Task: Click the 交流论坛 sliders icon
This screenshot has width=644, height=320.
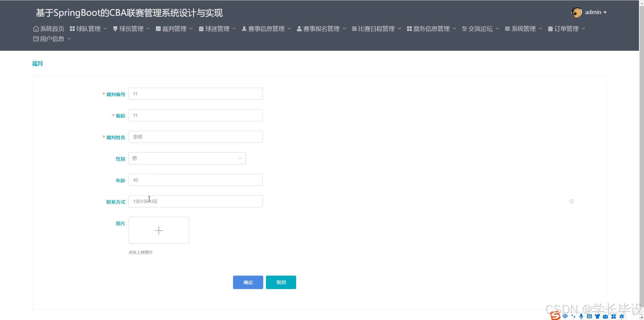Action: (464, 29)
